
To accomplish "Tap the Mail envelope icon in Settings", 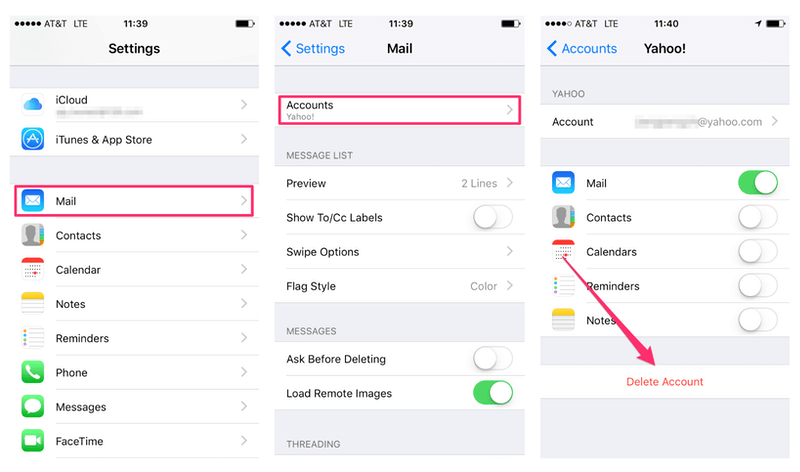I will pos(33,201).
